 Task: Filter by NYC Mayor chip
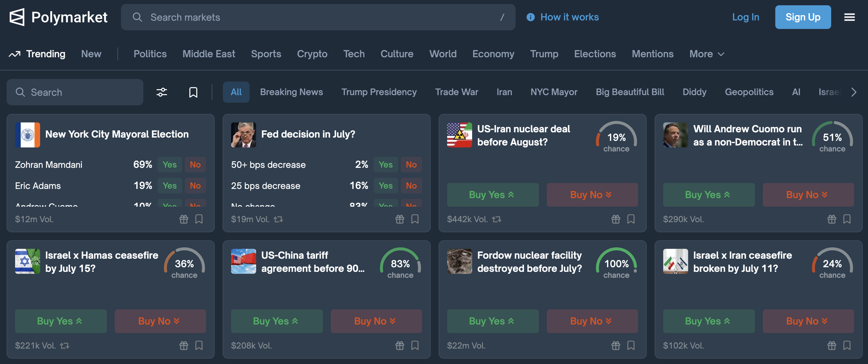[554, 92]
